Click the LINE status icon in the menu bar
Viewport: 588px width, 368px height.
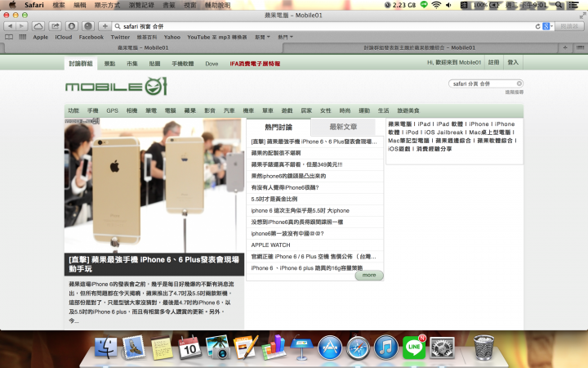tap(424, 5)
